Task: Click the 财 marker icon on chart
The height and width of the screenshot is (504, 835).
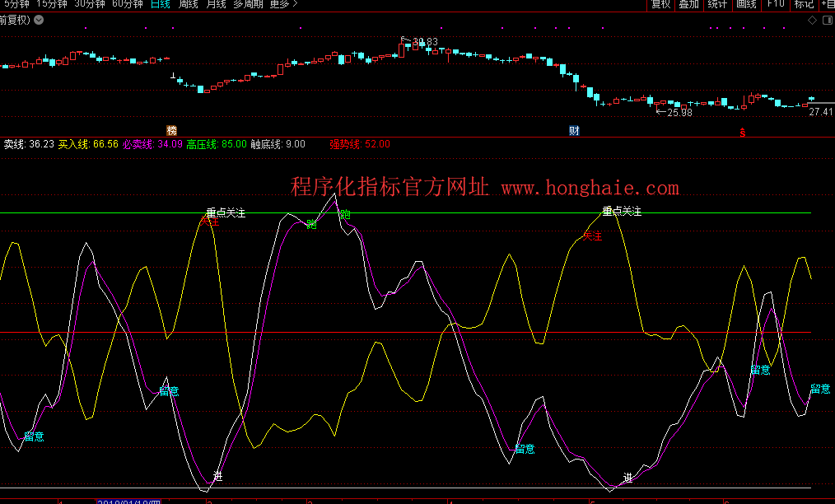Action: click(574, 130)
